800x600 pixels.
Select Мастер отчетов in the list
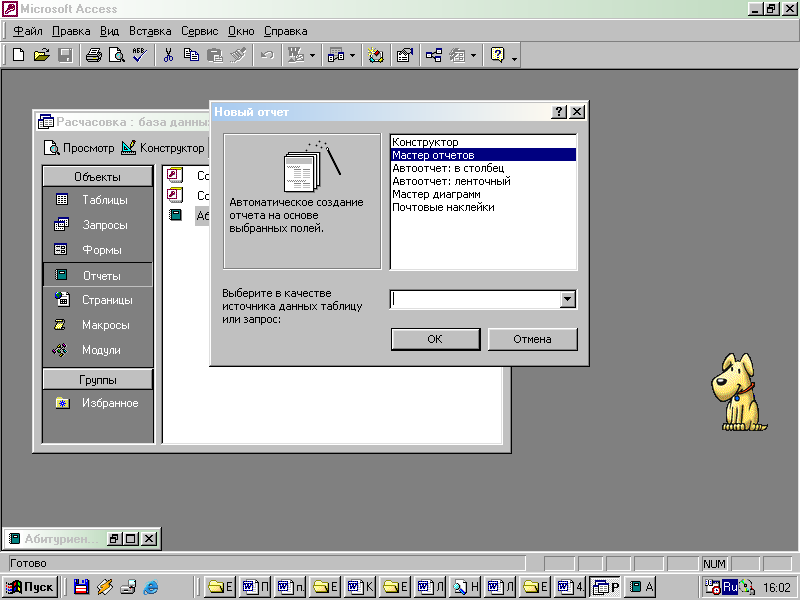point(483,155)
